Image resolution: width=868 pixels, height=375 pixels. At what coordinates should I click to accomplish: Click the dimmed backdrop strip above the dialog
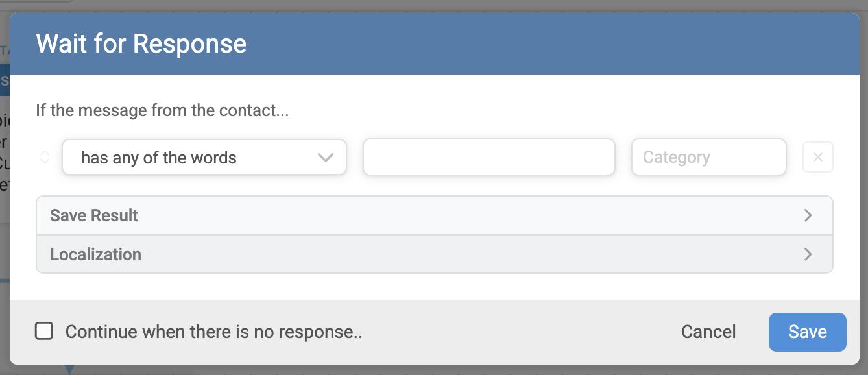[434, 6]
